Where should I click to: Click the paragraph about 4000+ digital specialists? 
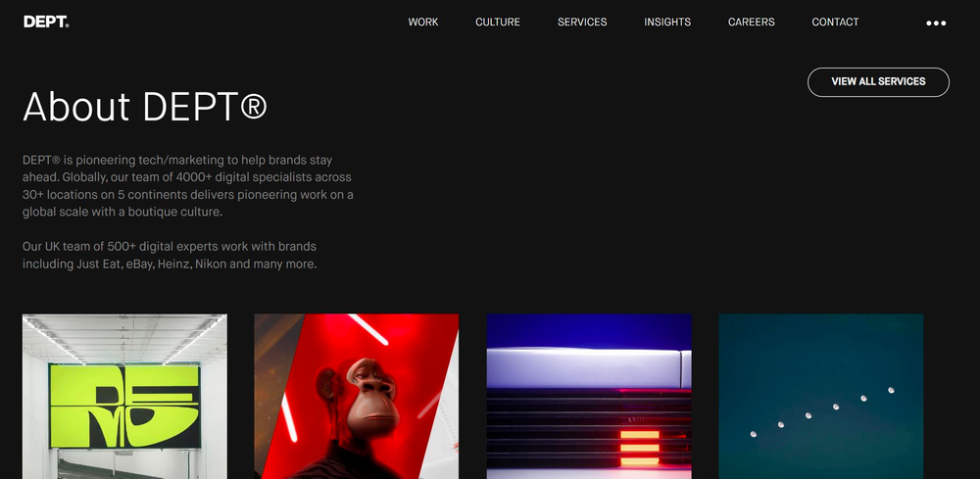tap(187, 186)
